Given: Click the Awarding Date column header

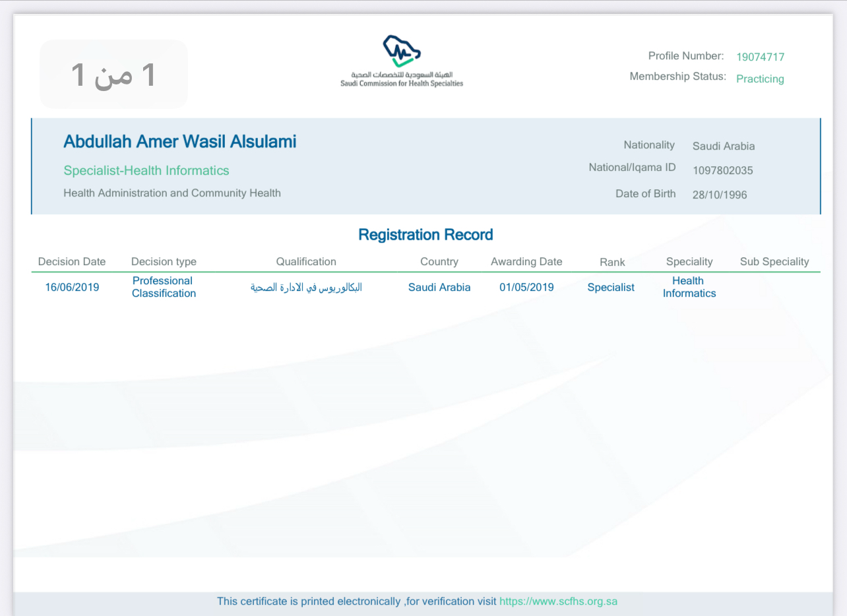Looking at the screenshot, I should [526, 262].
